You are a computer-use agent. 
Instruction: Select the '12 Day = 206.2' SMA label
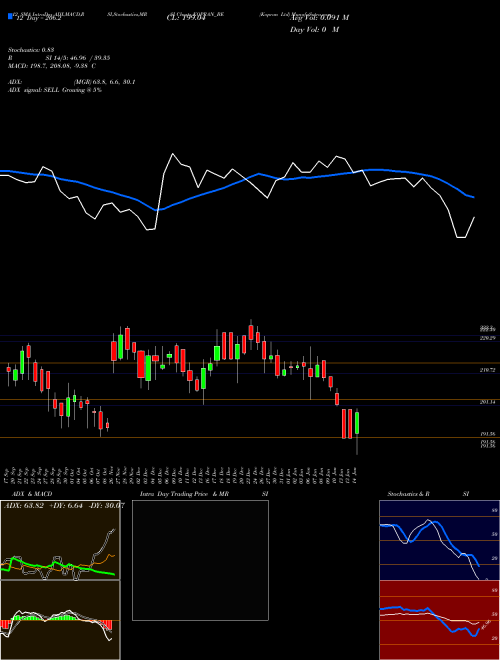37,18
